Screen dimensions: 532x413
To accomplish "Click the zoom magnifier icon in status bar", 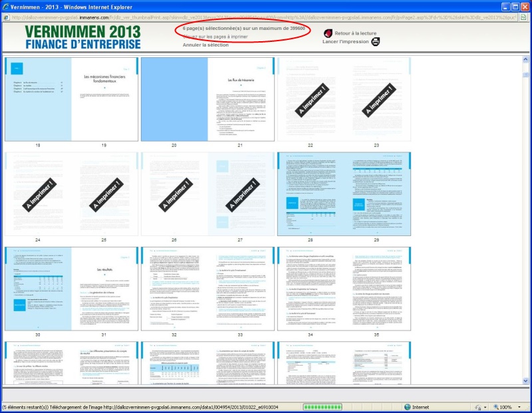I will click(x=495, y=407).
